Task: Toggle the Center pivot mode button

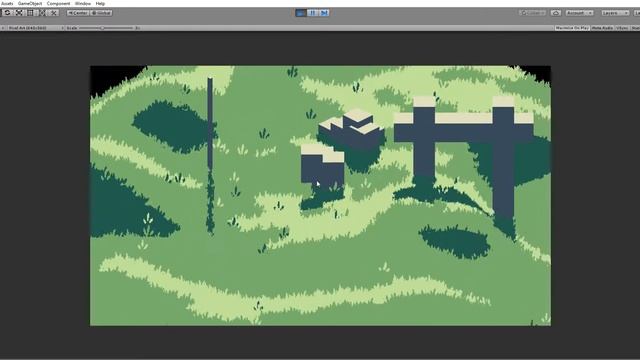Action: (78, 13)
